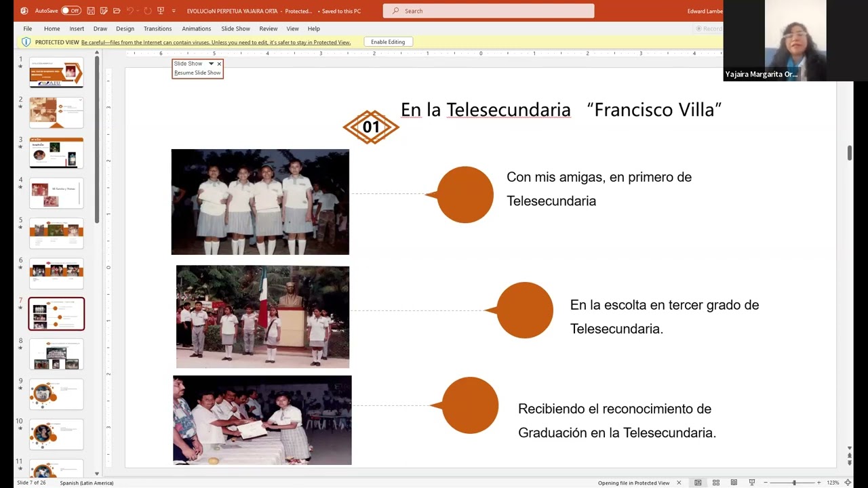Select slide 4 thumbnail
The image size is (868, 488).
pos(56,193)
